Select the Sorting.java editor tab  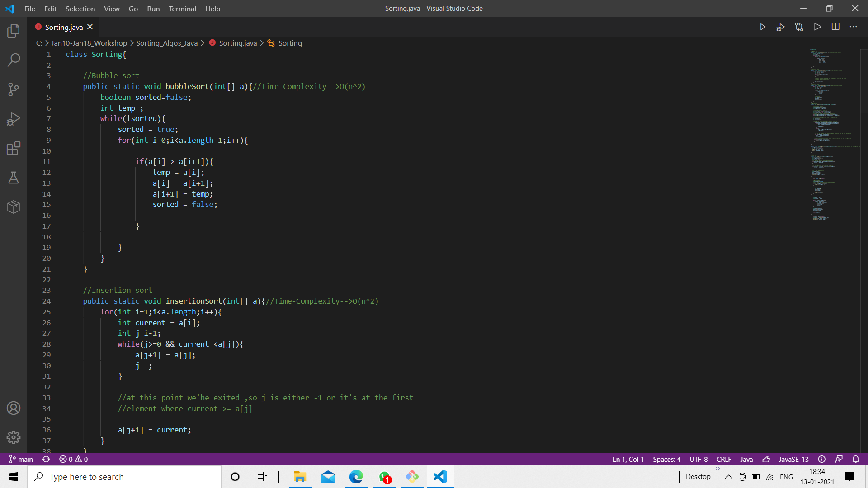tap(64, 27)
